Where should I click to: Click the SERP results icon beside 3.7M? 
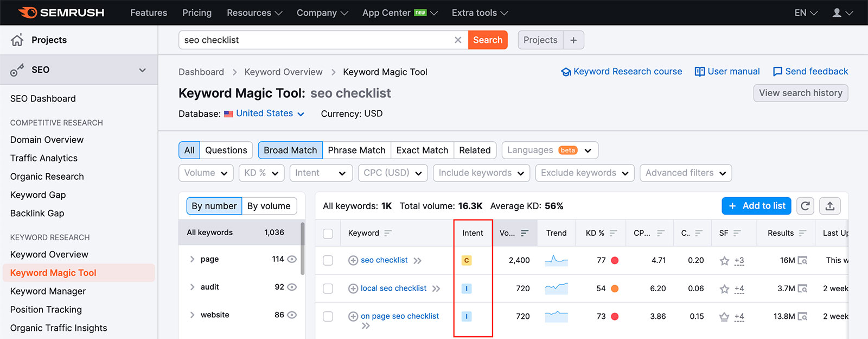click(x=803, y=288)
